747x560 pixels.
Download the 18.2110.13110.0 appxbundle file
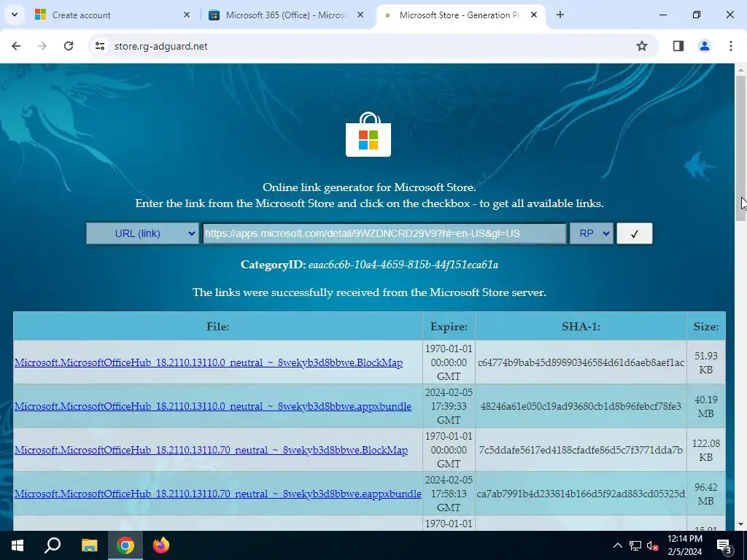click(x=213, y=406)
